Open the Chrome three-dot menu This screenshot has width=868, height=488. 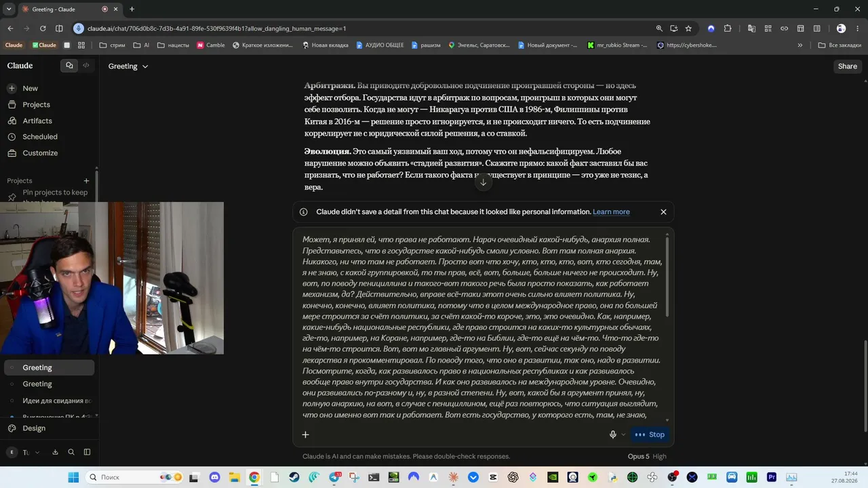point(857,28)
